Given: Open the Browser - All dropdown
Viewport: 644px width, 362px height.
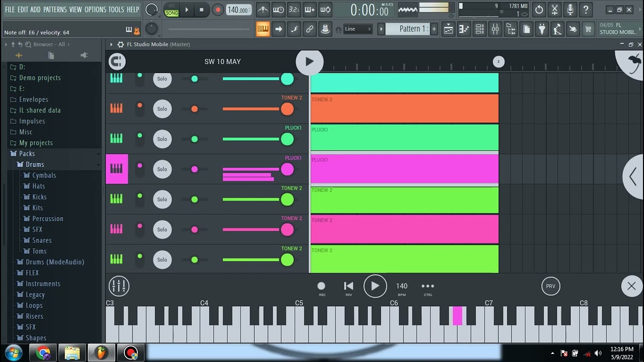Looking at the screenshot, I should coord(50,44).
